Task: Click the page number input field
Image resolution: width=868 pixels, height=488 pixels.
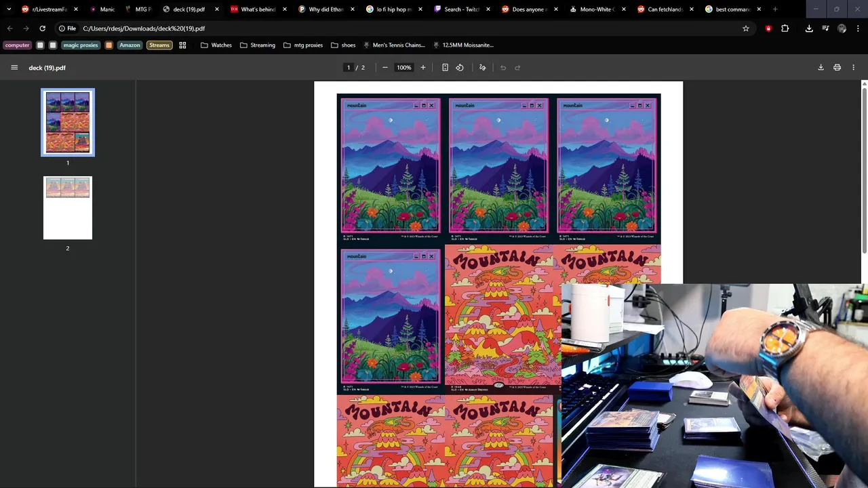Action: (349, 68)
